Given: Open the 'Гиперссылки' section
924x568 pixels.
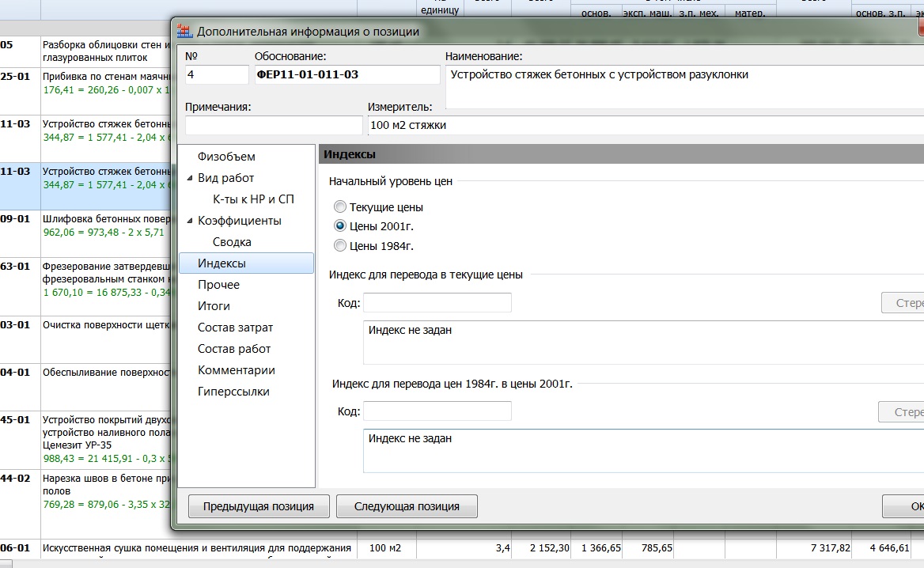Looking at the screenshot, I should (233, 392).
